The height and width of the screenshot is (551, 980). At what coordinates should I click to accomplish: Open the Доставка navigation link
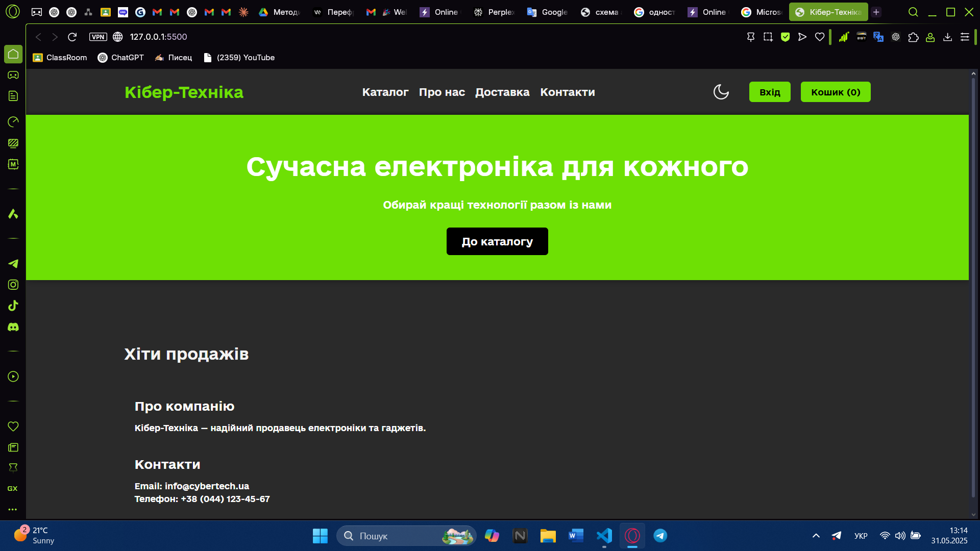[x=502, y=92]
